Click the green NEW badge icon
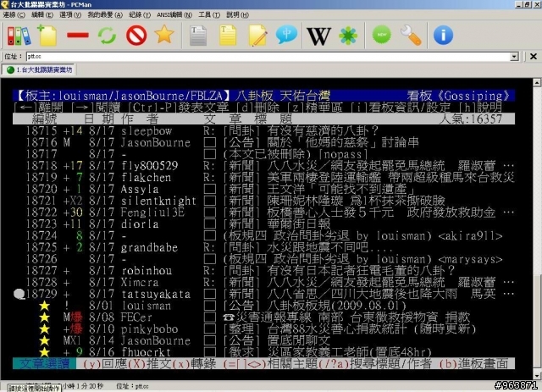This screenshot has height=392, width=542. tap(382, 35)
